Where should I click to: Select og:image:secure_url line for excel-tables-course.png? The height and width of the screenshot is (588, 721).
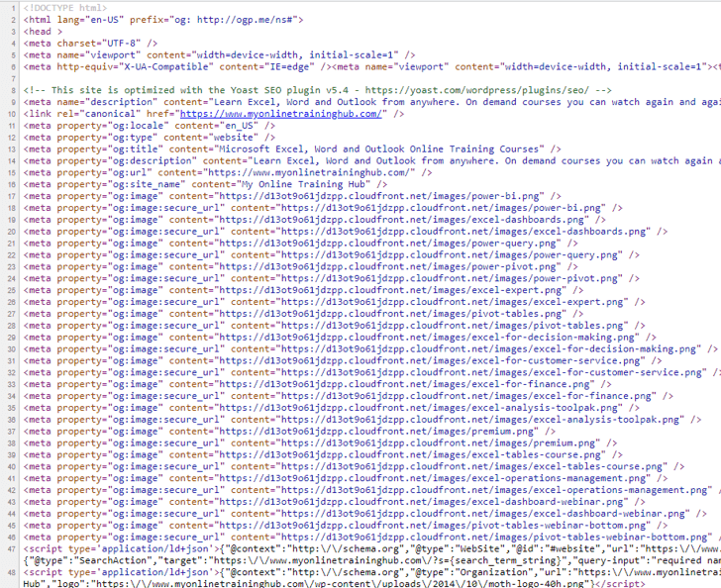pos(355,466)
